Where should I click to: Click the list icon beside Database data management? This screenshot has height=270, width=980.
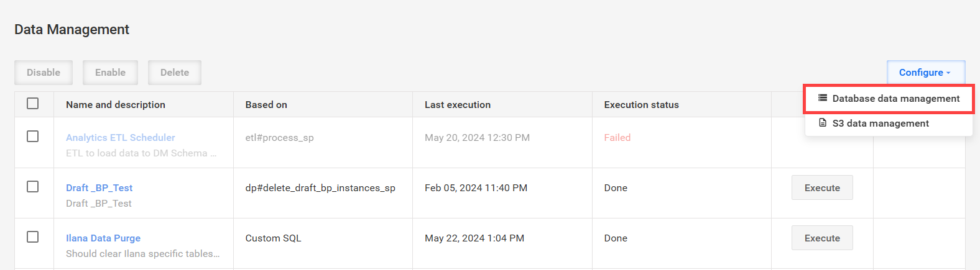pyautogui.click(x=823, y=98)
